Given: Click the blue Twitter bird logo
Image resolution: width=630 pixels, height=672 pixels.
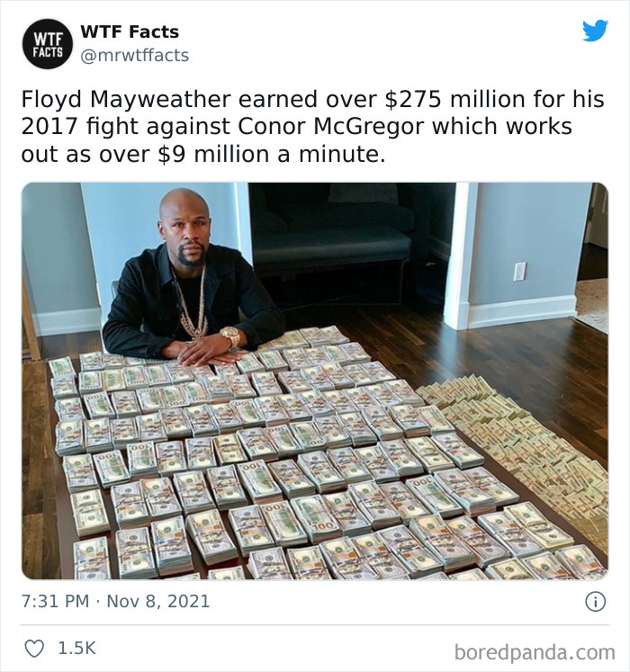Looking at the screenshot, I should pos(595,31).
